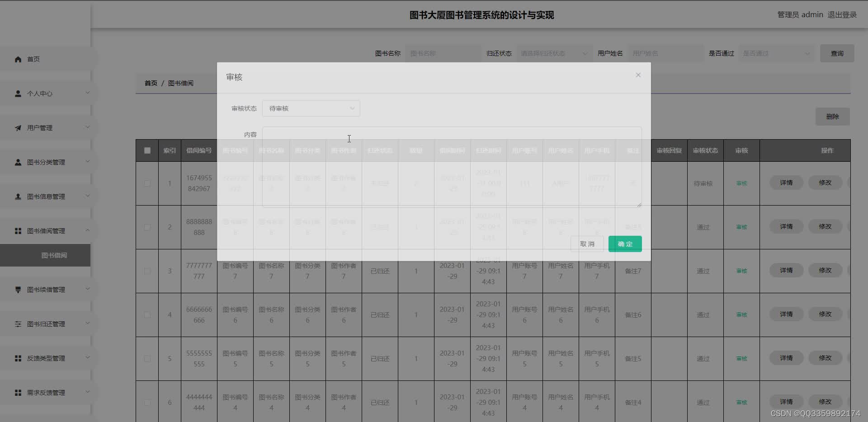Click the 取消 button in the dialog
The height and width of the screenshot is (422, 868).
point(587,244)
